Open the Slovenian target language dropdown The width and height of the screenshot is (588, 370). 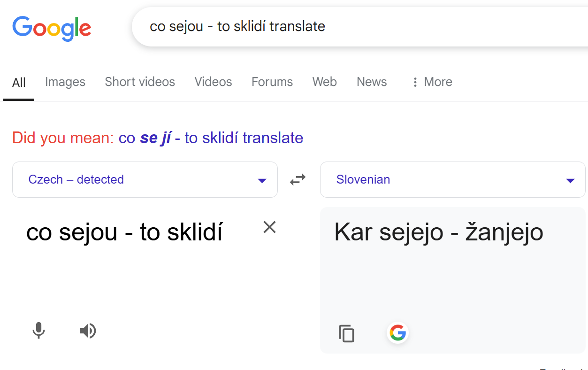click(x=452, y=179)
